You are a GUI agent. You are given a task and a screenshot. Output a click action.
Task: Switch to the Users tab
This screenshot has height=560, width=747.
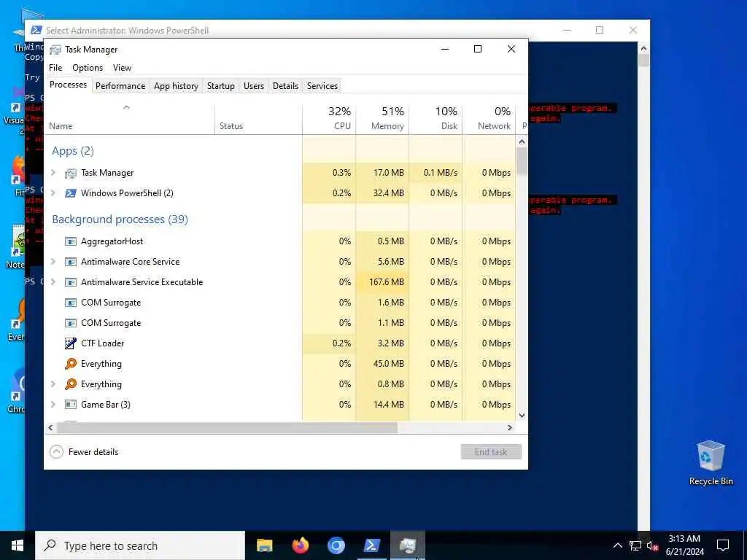253,86
